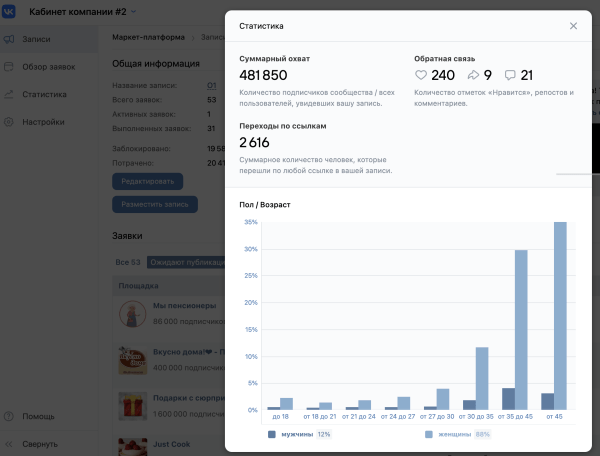Click the VK logo icon

(11, 12)
